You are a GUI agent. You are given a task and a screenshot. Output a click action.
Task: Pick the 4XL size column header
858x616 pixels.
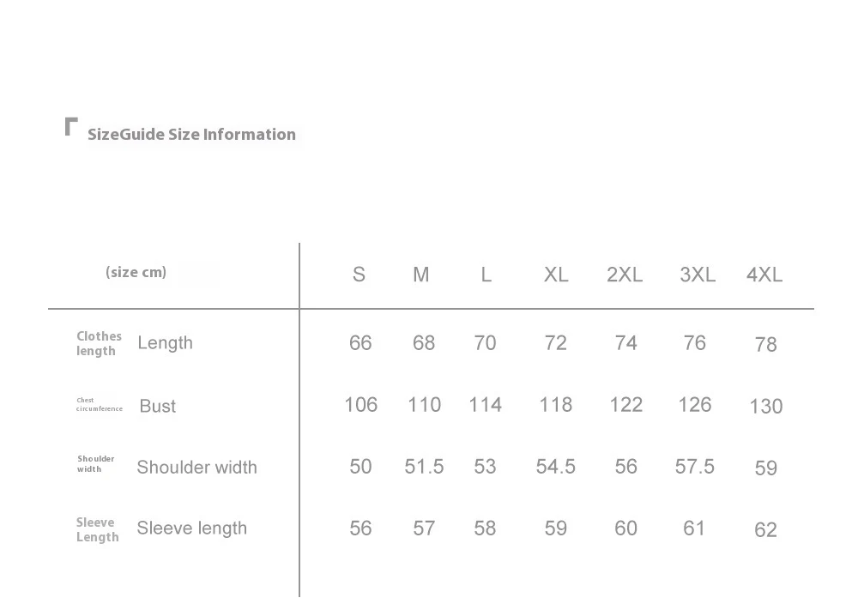pyautogui.click(x=764, y=275)
